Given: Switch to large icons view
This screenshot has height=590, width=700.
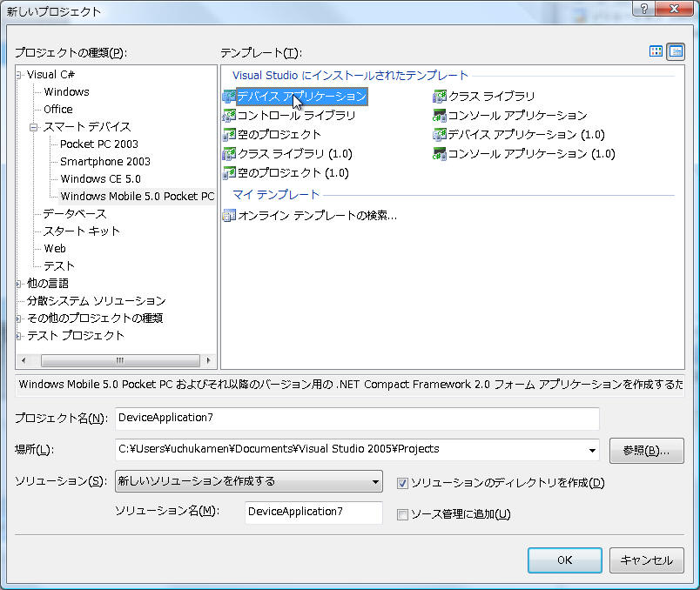Looking at the screenshot, I should click(x=656, y=51).
